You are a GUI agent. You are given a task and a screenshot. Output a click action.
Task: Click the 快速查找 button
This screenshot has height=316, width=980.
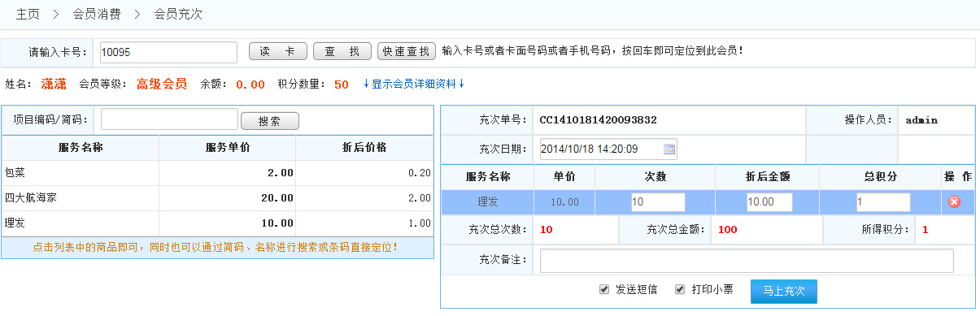click(x=407, y=51)
